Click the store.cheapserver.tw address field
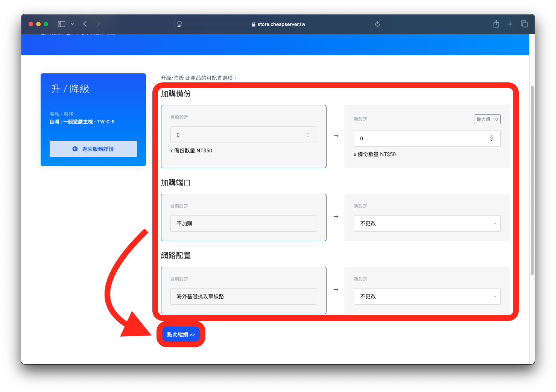The image size is (556, 392). coord(278,24)
